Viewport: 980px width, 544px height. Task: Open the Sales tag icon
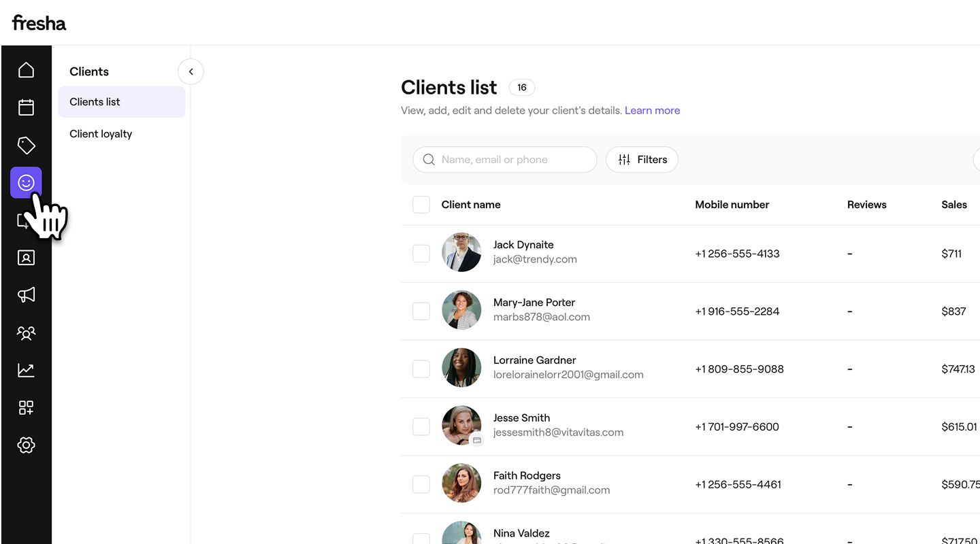26,145
